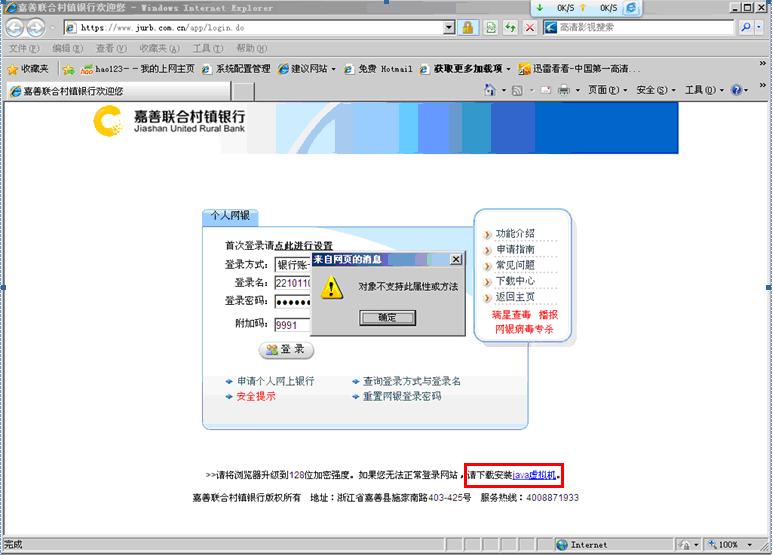Open the 文件(F) menu
Image resolution: width=773 pixels, height=555 pixels.
click(x=24, y=48)
